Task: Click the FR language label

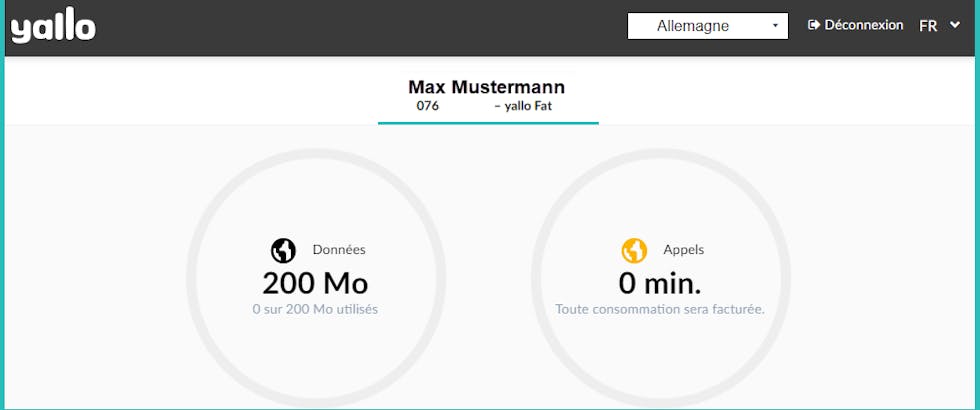Action: [x=928, y=26]
